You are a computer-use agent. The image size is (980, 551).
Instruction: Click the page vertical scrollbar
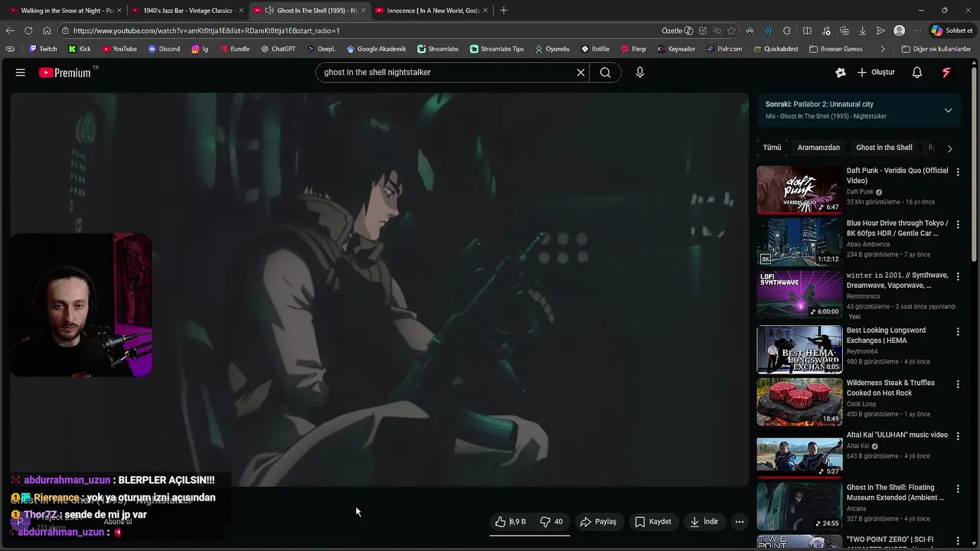click(x=975, y=164)
